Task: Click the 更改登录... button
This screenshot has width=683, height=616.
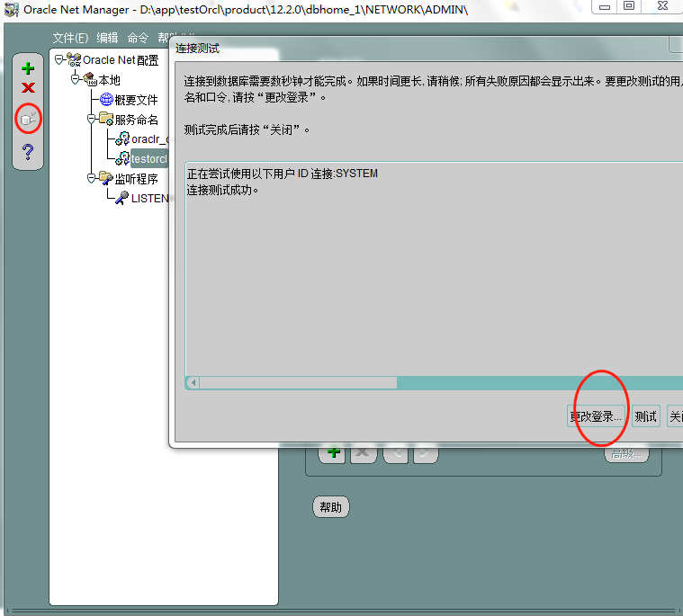Action: pyautogui.click(x=596, y=416)
